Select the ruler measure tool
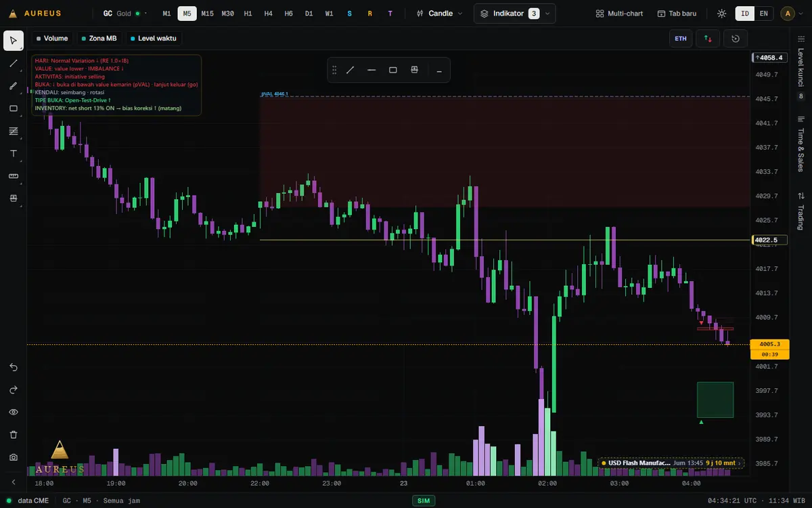The width and height of the screenshot is (812, 508). [x=14, y=176]
